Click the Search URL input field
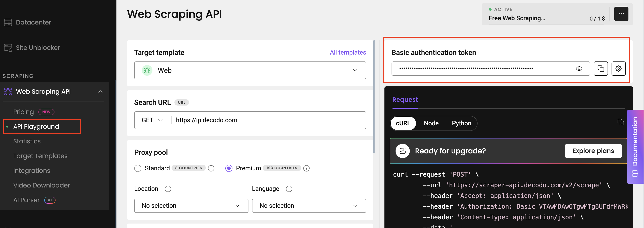The height and width of the screenshot is (228, 644). (x=269, y=120)
